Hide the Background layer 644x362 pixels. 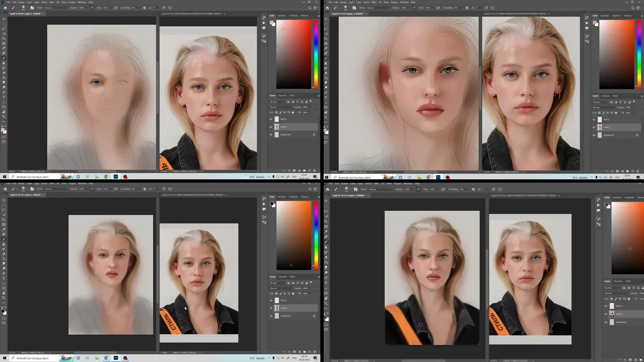[x=271, y=135]
